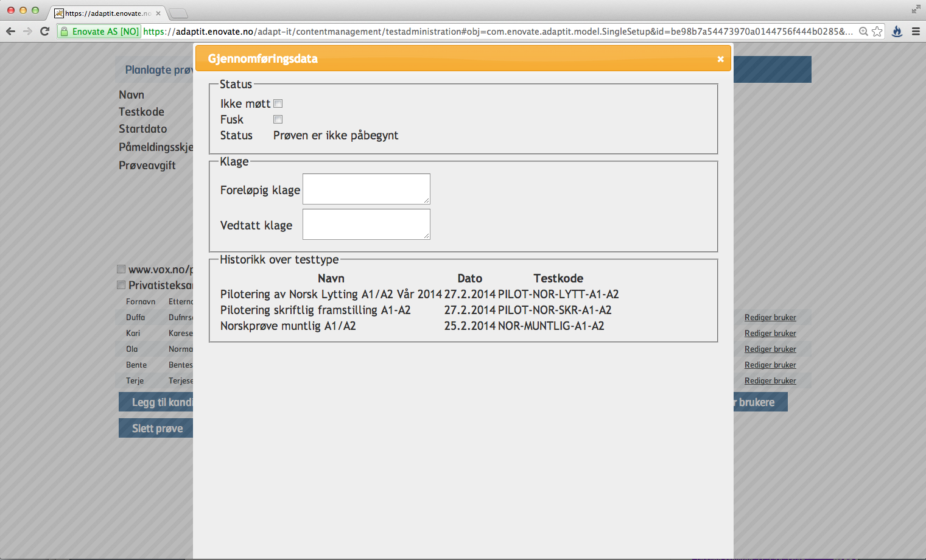Viewport: 926px width, 560px height.
Task: Go back with the browser back arrow
Action: (10, 31)
